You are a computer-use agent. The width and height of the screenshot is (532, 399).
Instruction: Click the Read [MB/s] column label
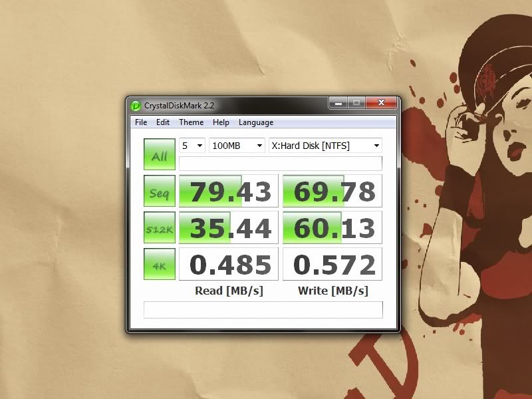(229, 291)
